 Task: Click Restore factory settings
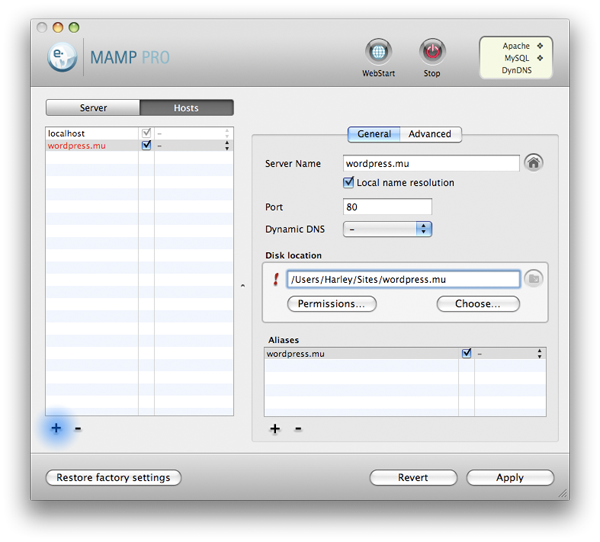coord(113,478)
